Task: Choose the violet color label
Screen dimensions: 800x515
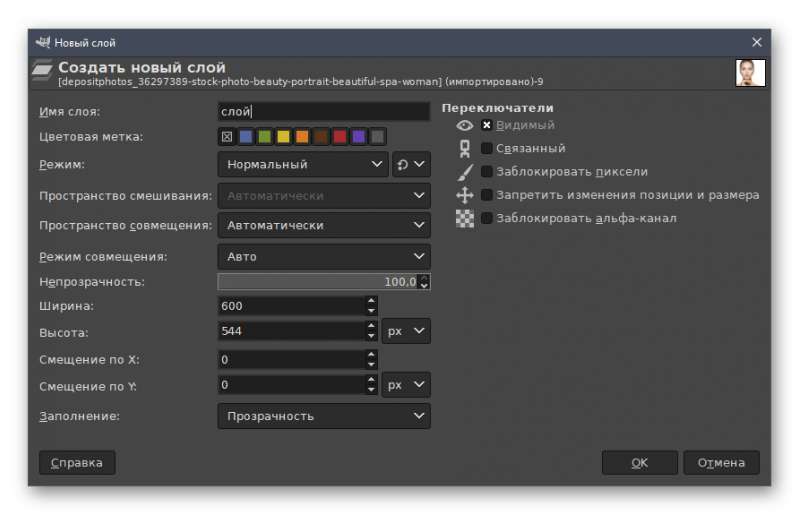Action: [x=359, y=137]
